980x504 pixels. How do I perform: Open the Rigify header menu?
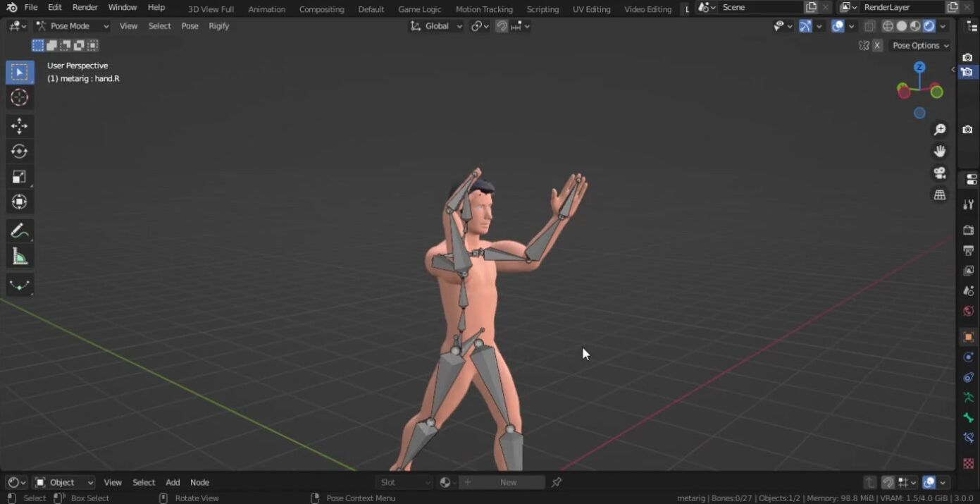point(218,26)
